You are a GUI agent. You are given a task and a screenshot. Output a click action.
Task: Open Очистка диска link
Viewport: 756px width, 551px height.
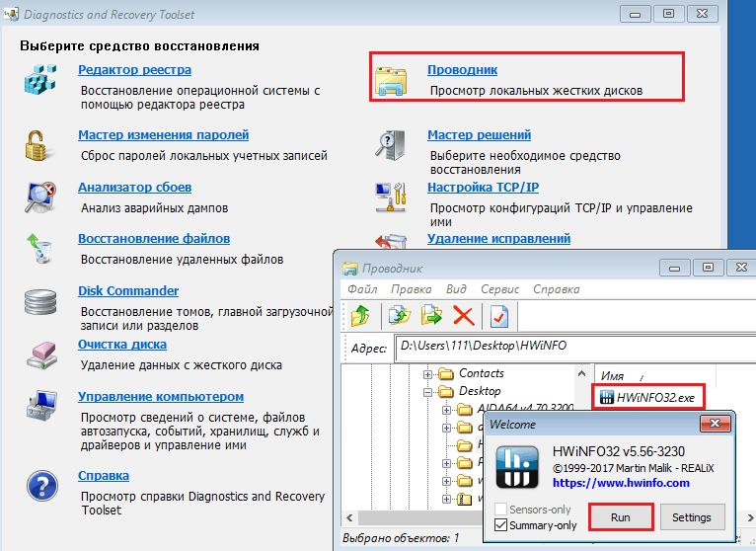122,345
